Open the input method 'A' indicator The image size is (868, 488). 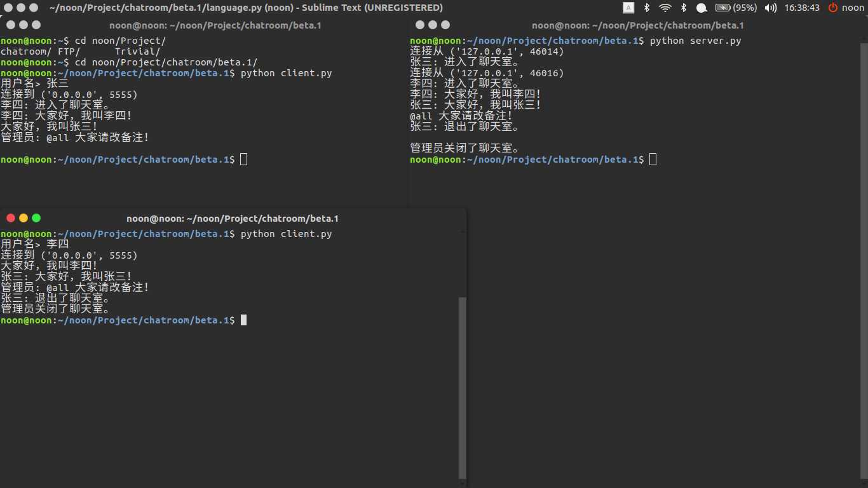(628, 8)
